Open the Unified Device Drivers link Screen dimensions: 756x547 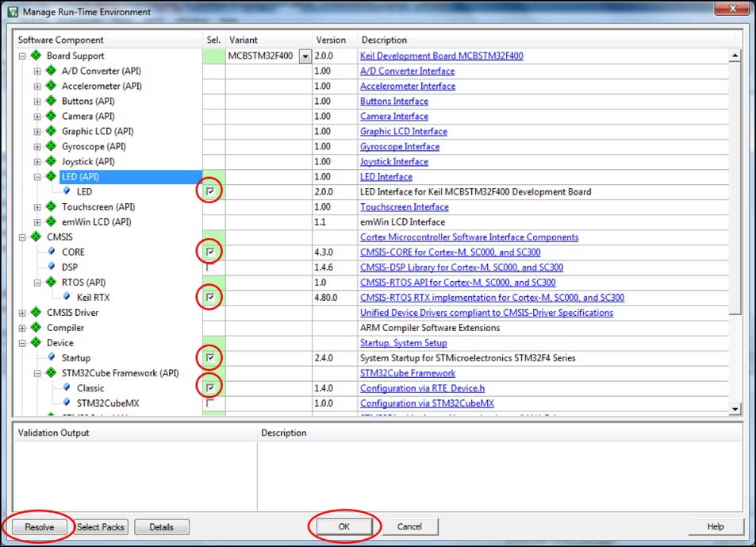pyautogui.click(x=486, y=313)
